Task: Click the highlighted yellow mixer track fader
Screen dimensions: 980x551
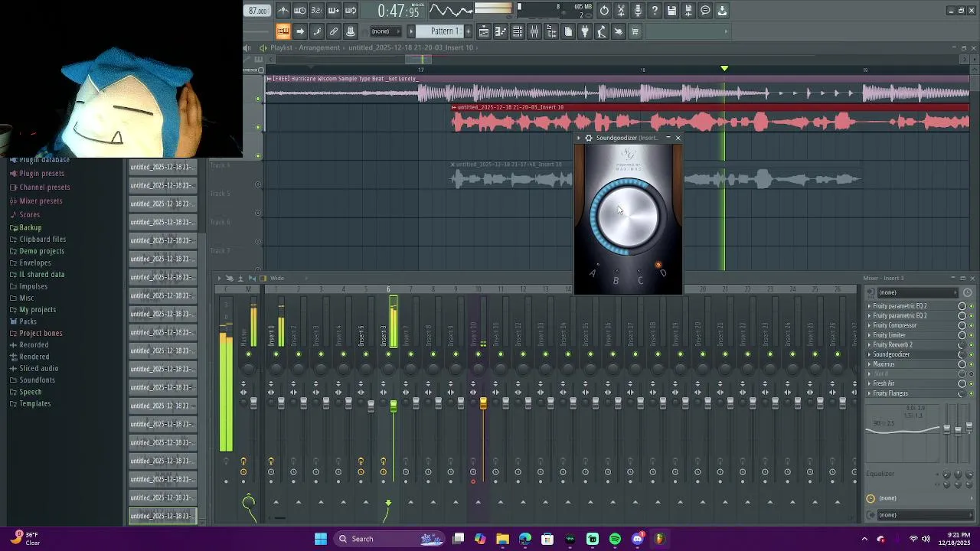Action: [483, 403]
